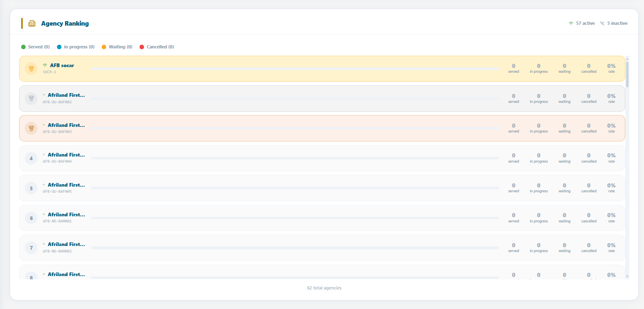Toggle the Cancelled legend filter

click(157, 47)
